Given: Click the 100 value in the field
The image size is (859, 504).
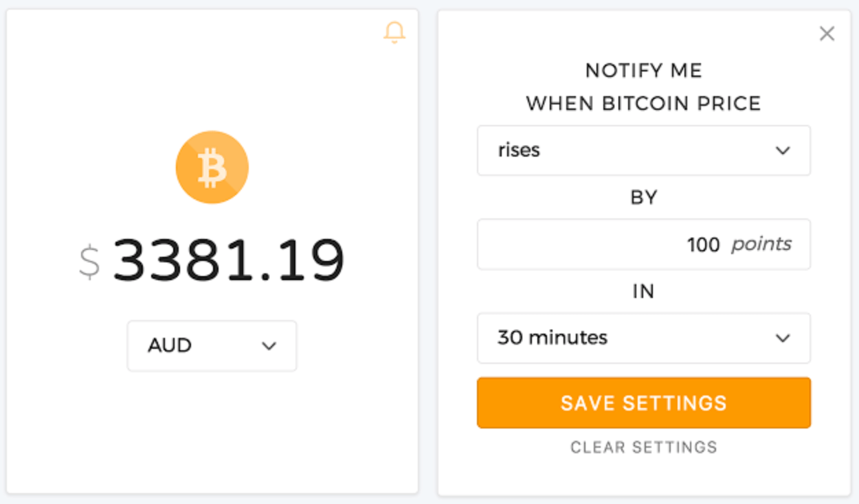Looking at the screenshot, I should pyautogui.click(x=703, y=244).
